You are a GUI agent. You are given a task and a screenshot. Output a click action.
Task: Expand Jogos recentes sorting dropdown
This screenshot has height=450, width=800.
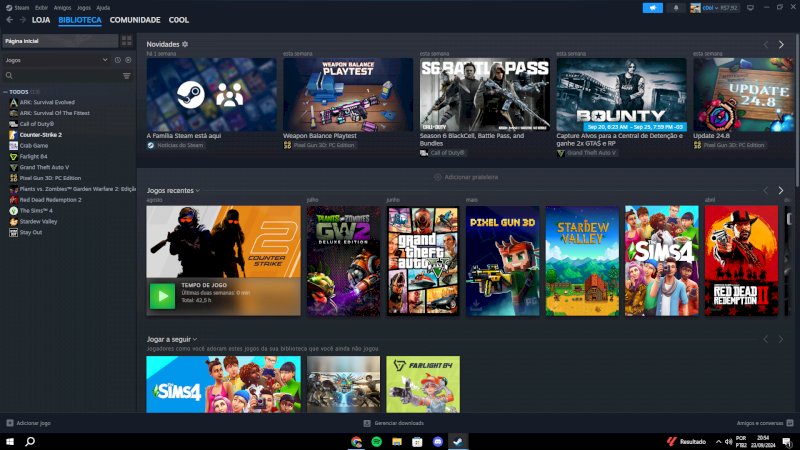(197, 191)
